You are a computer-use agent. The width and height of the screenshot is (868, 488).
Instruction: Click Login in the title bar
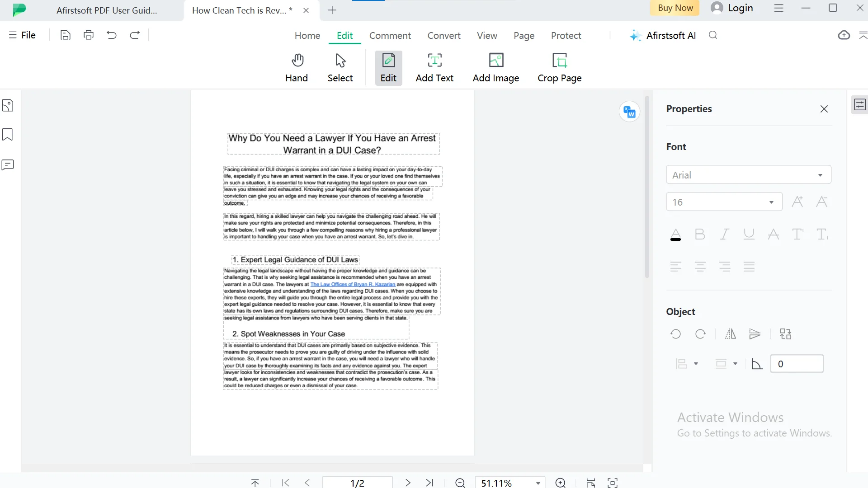[732, 8]
